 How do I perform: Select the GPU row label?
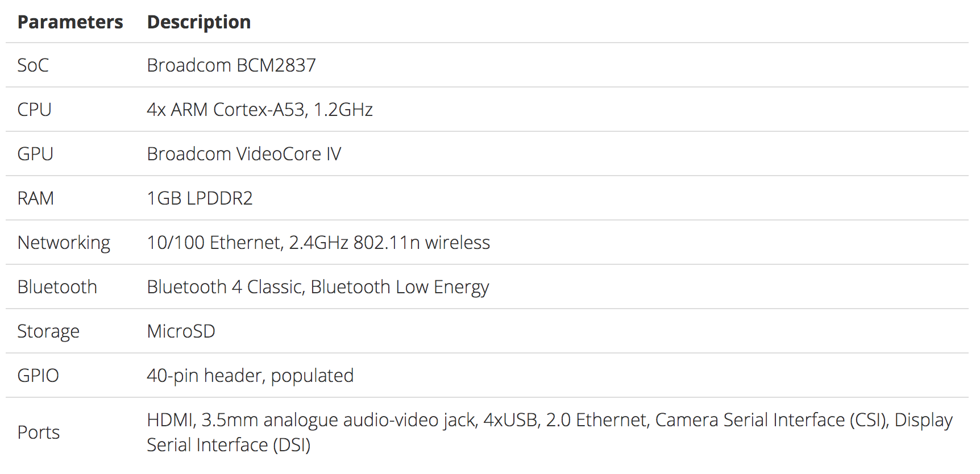click(x=35, y=154)
